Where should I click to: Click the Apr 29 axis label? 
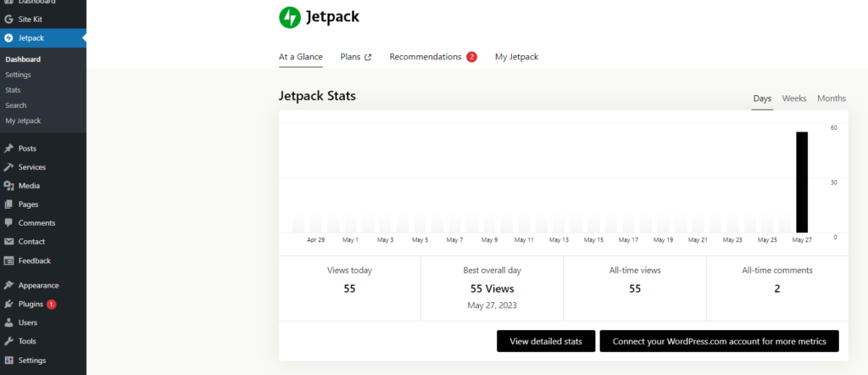tap(315, 240)
